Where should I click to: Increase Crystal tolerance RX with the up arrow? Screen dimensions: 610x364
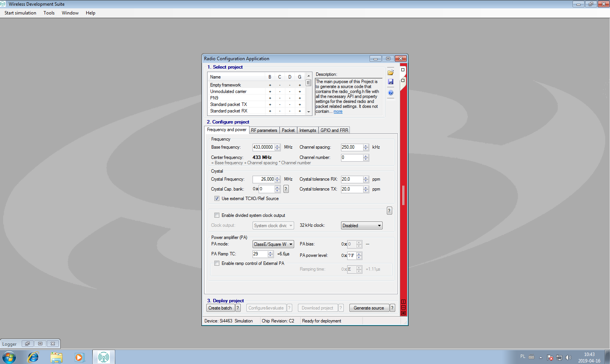point(366,178)
